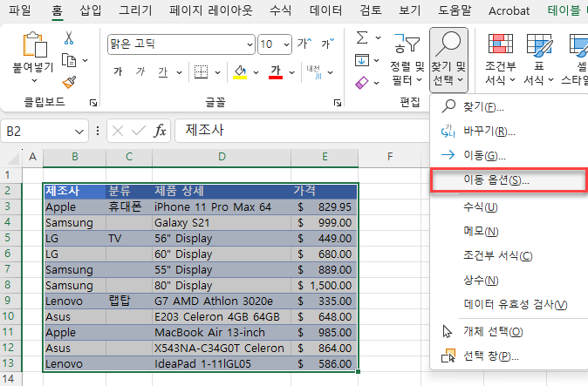
Task: Click the 1,500.00 price cell
Action: pos(325,285)
